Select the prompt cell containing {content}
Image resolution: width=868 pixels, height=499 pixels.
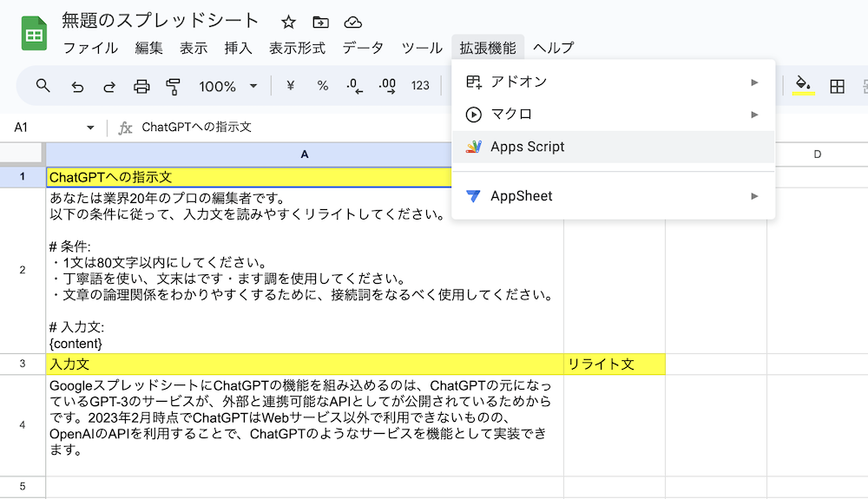[305, 271]
